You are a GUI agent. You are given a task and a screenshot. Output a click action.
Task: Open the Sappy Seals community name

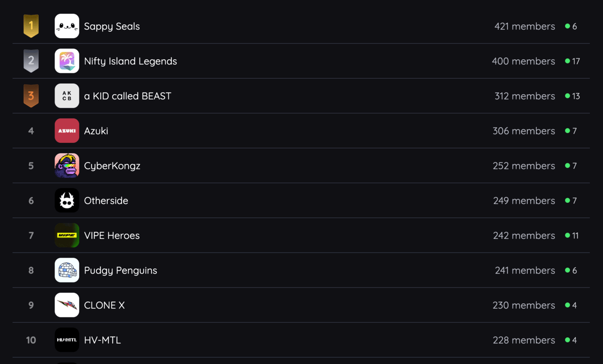pos(112,27)
